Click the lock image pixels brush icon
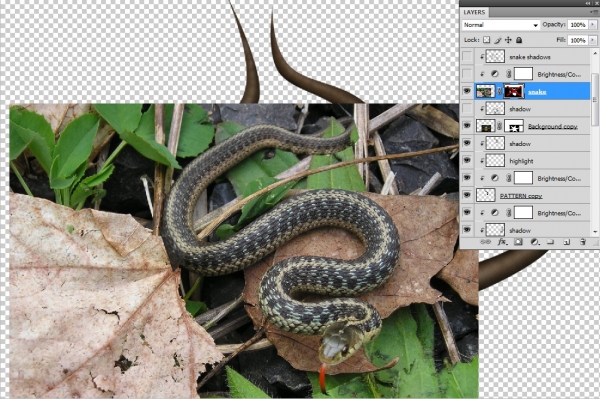600x399 pixels. (x=497, y=40)
